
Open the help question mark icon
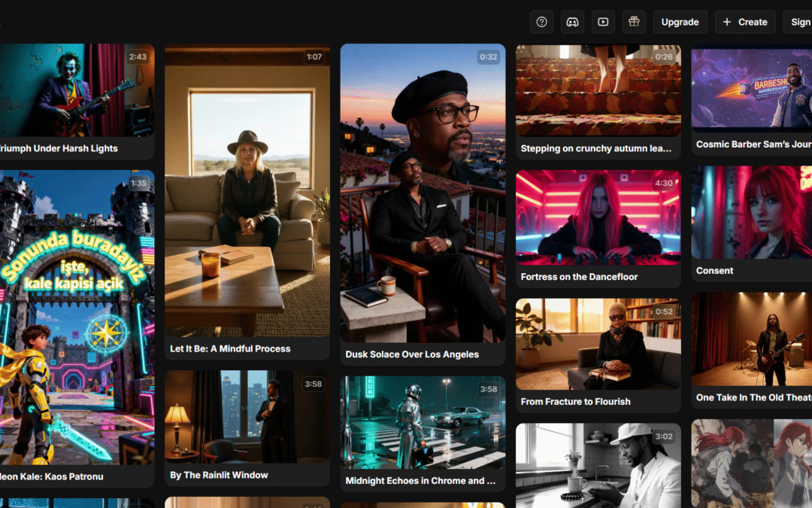[541, 22]
